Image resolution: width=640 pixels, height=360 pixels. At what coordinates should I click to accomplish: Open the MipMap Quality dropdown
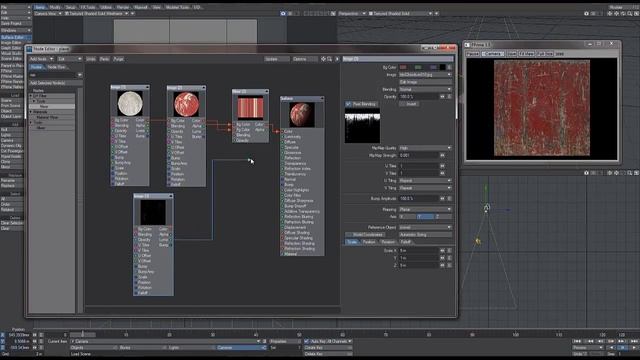(x=425, y=148)
